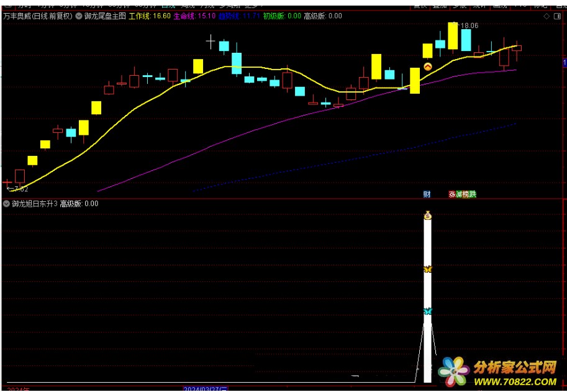
Task: Select the stock title 万丰奥威(日线.前复权)
Action: pos(38,16)
